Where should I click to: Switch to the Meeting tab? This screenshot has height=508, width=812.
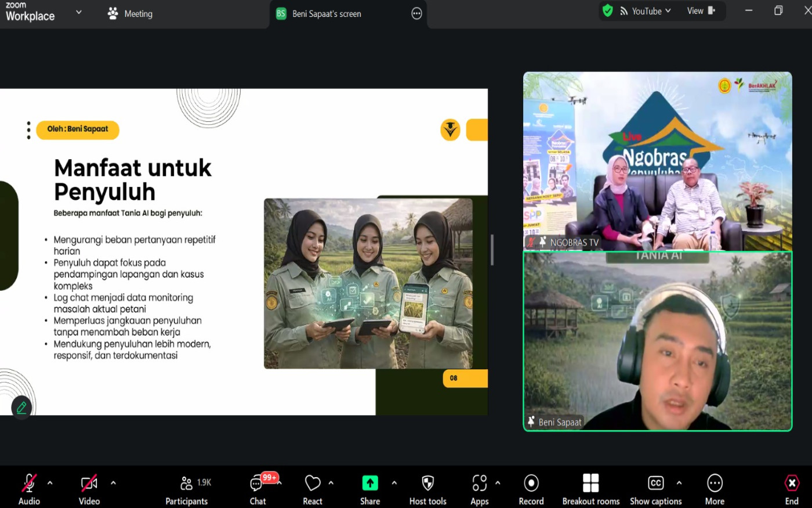coord(130,14)
